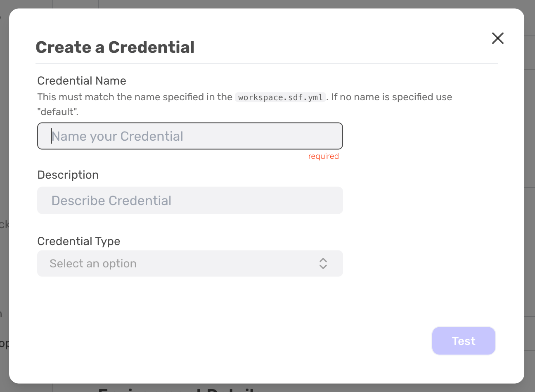The height and width of the screenshot is (392, 535).
Task: Click the workspace.sdf.yml code snippet
Action: point(280,97)
